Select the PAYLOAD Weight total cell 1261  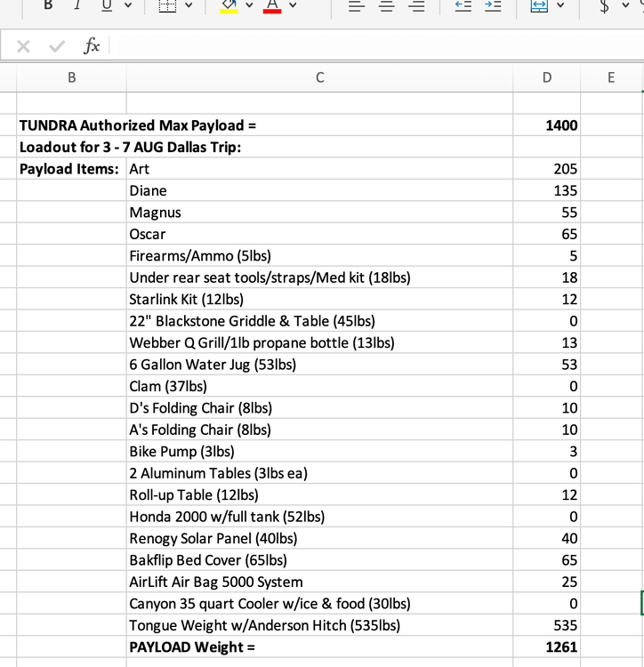tap(546, 647)
